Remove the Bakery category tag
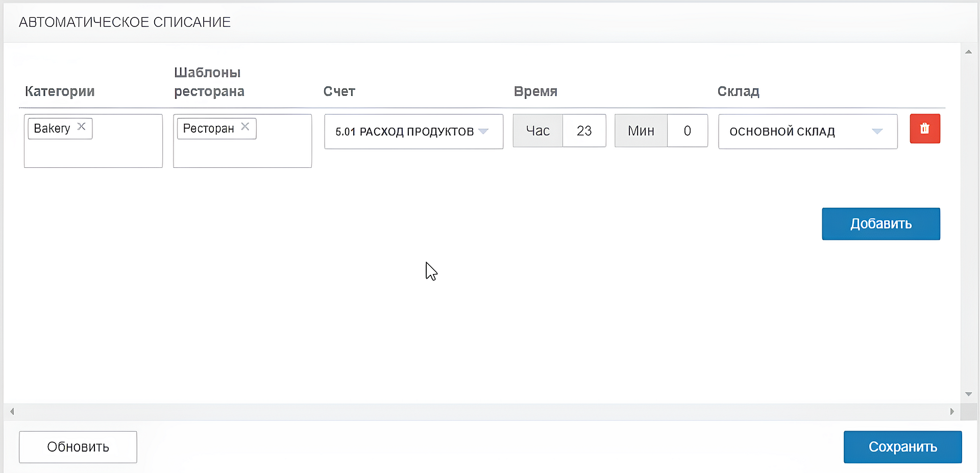Viewport: 980px width, 473px height. tap(81, 127)
